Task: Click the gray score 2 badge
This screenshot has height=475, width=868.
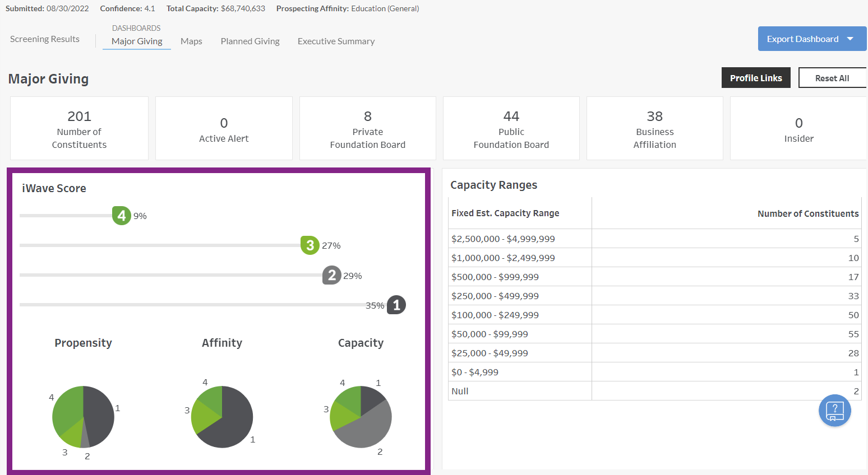Action: pos(331,275)
